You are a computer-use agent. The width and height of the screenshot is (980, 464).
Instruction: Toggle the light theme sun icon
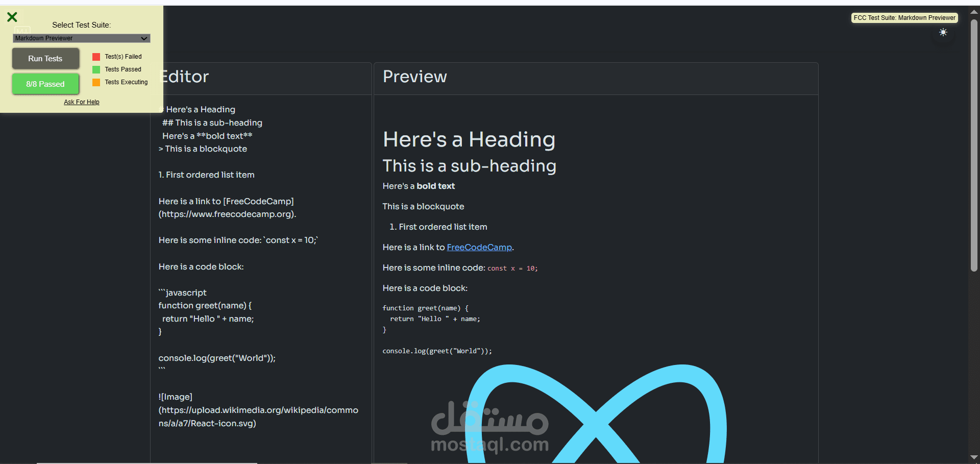point(943,32)
